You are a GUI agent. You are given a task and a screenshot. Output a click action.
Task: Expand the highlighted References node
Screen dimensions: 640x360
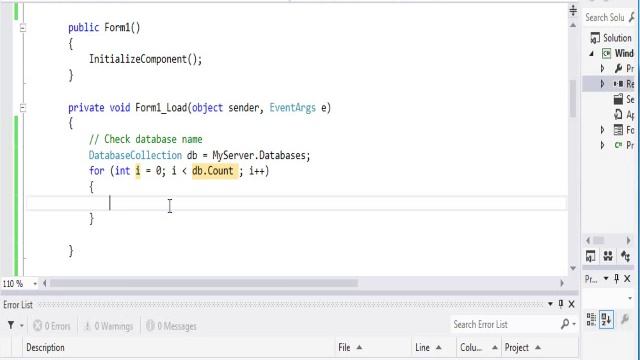click(602, 84)
